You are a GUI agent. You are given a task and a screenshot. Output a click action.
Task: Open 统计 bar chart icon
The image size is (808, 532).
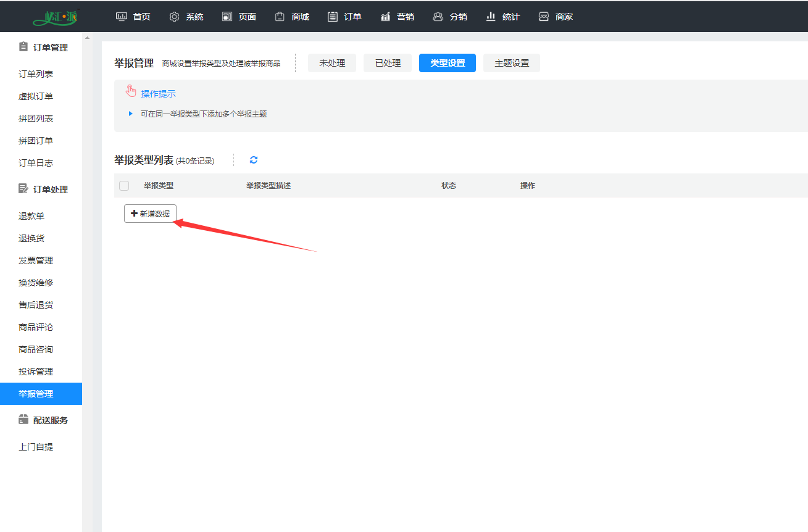pyautogui.click(x=491, y=17)
